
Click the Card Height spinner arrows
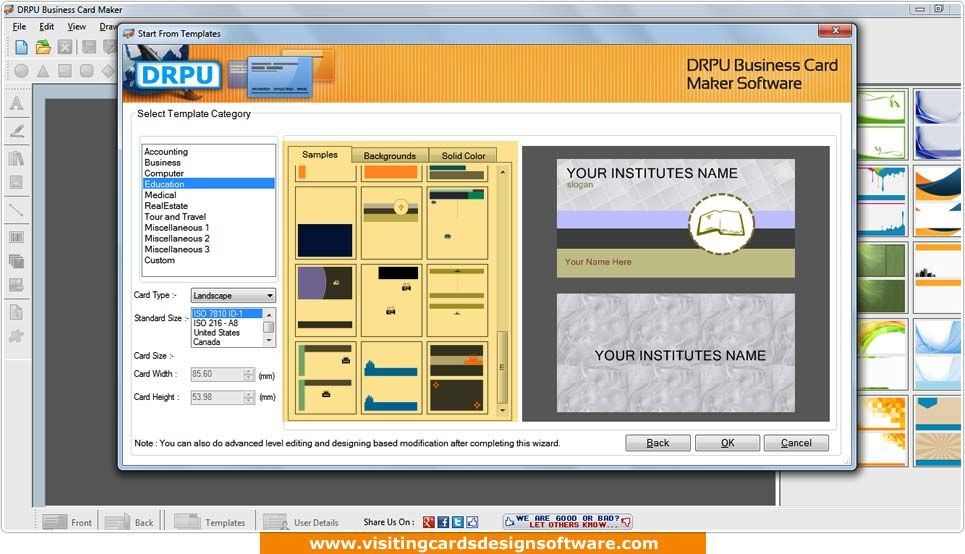pos(249,397)
